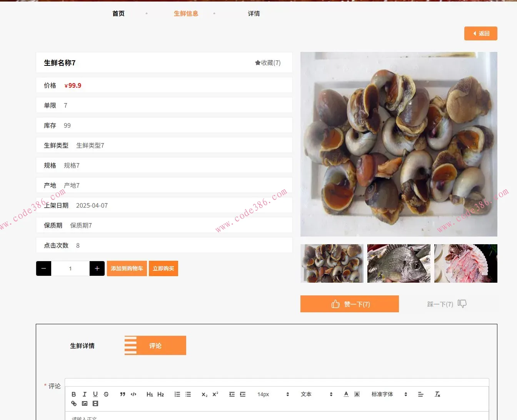Insert an image into the comment
Viewport: 517px width, 420px height.
click(84, 403)
